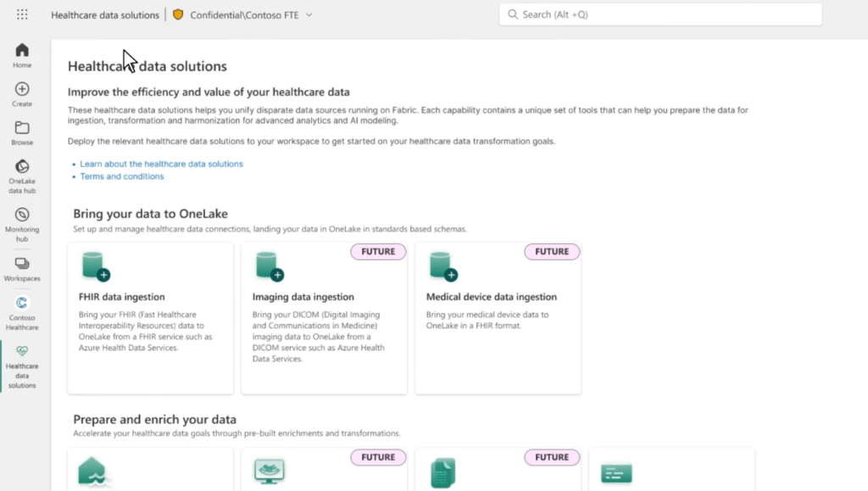Open the app launcher waffle icon

click(x=21, y=14)
